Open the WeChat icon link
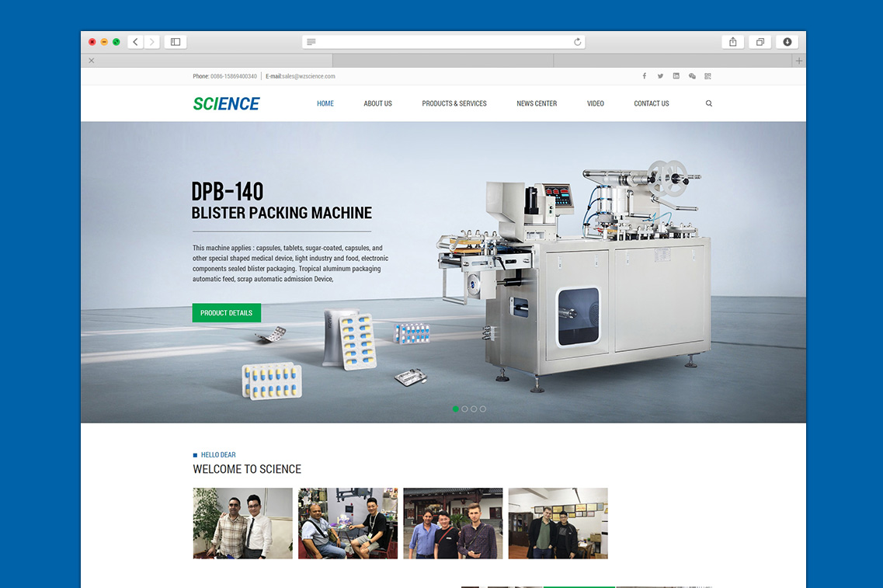The height and width of the screenshot is (588, 883). (692, 76)
